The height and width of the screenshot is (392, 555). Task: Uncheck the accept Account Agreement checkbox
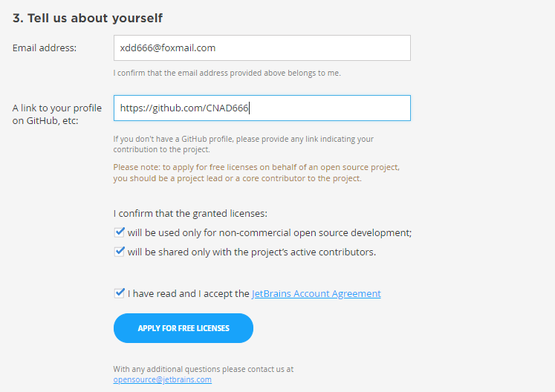pyautogui.click(x=120, y=293)
